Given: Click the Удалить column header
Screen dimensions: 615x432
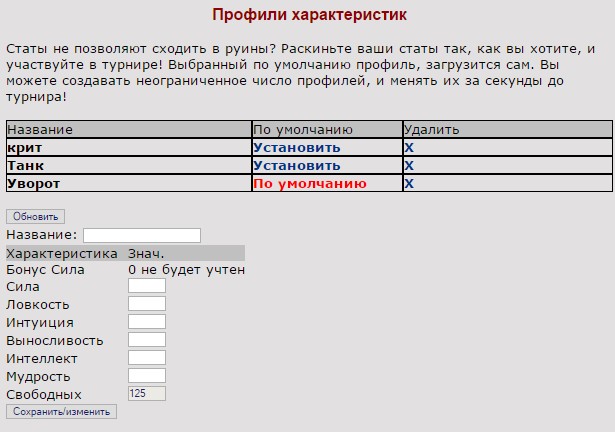Looking at the screenshot, I should [431, 130].
